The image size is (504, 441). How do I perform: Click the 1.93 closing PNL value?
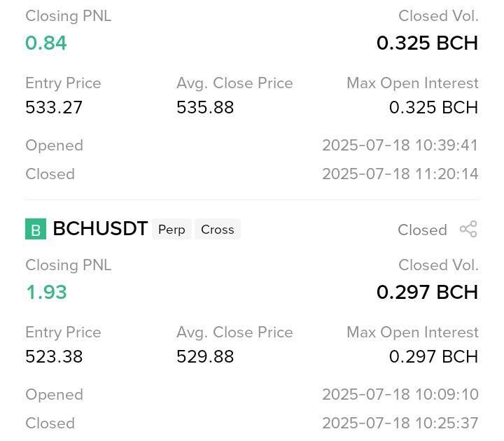(46, 292)
